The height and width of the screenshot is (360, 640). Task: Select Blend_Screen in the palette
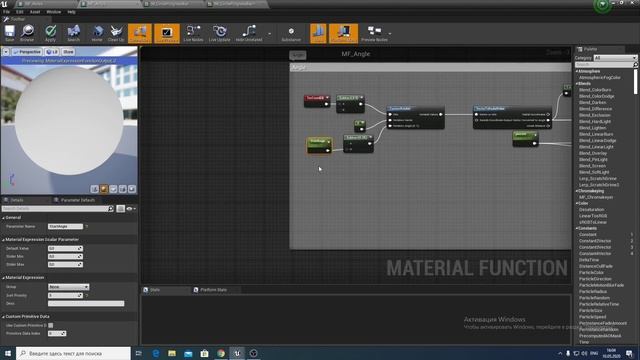click(x=592, y=166)
